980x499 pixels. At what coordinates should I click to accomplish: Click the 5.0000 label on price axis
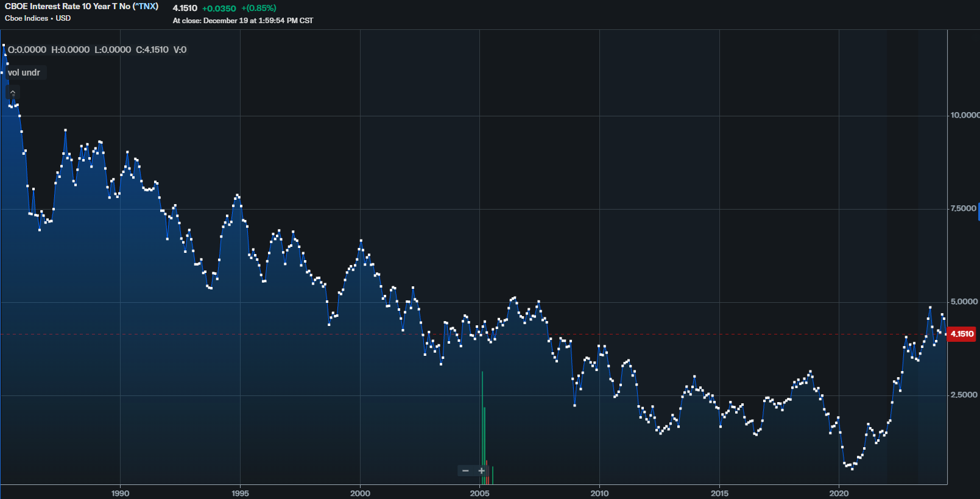click(964, 302)
